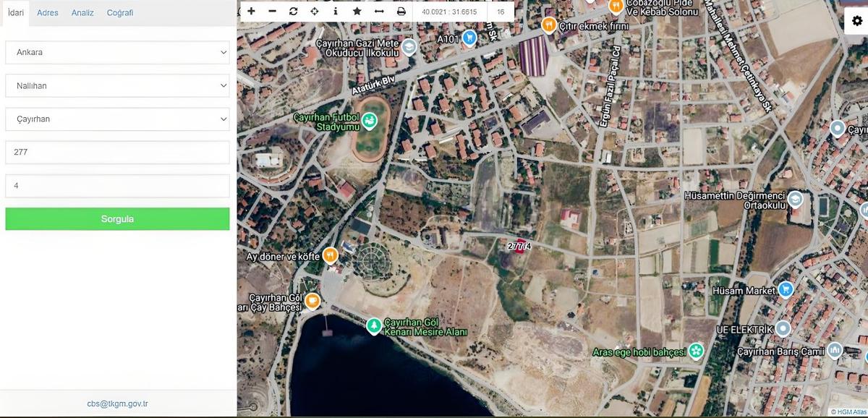The image size is (868, 418).
Task: Click the ada field containing 277
Action: tap(117, 153)
